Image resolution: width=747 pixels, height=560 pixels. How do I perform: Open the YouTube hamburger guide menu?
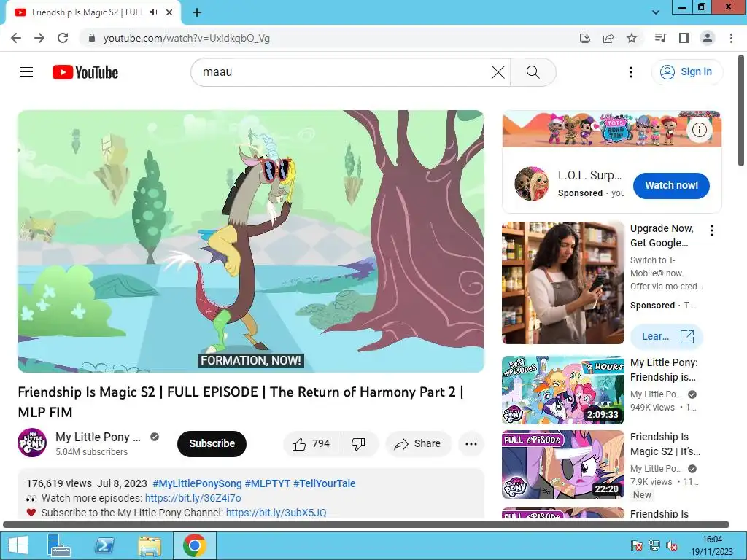click(26, 72)
